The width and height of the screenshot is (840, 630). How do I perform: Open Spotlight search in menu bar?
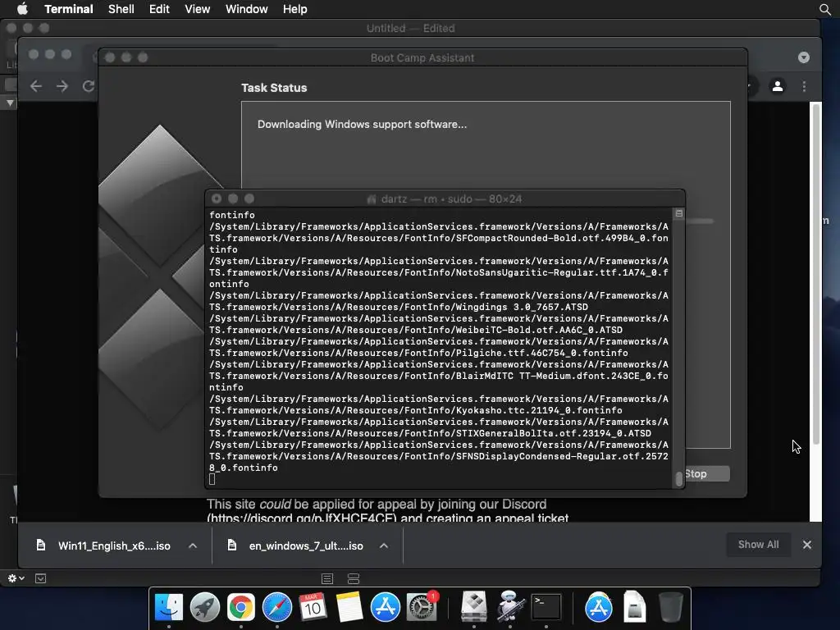click(825, 9)
